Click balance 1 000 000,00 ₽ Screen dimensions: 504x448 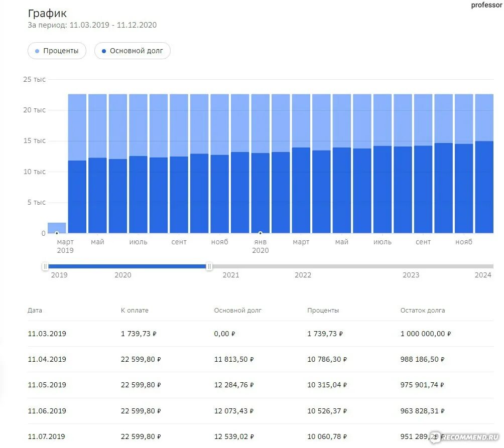[426, 334]
